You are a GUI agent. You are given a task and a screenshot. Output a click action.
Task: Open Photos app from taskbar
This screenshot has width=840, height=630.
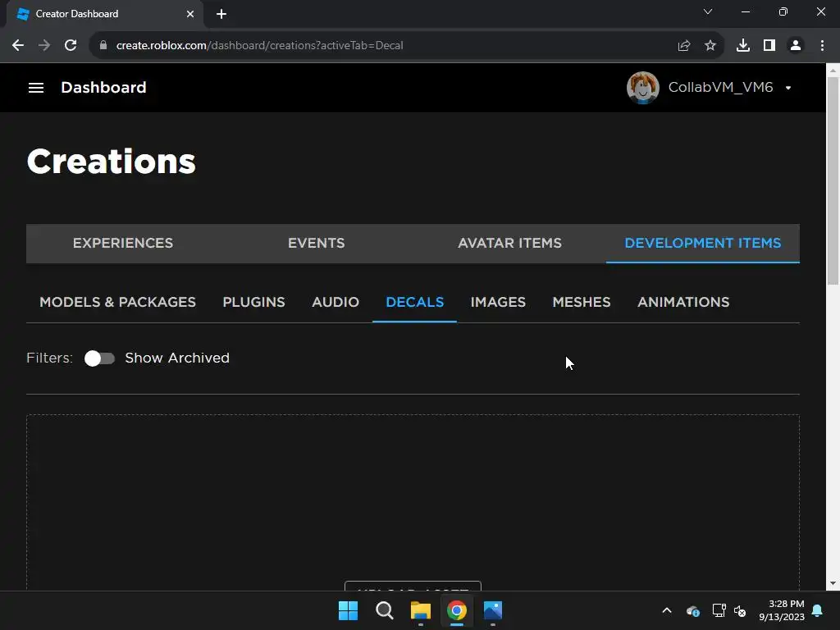493,610
